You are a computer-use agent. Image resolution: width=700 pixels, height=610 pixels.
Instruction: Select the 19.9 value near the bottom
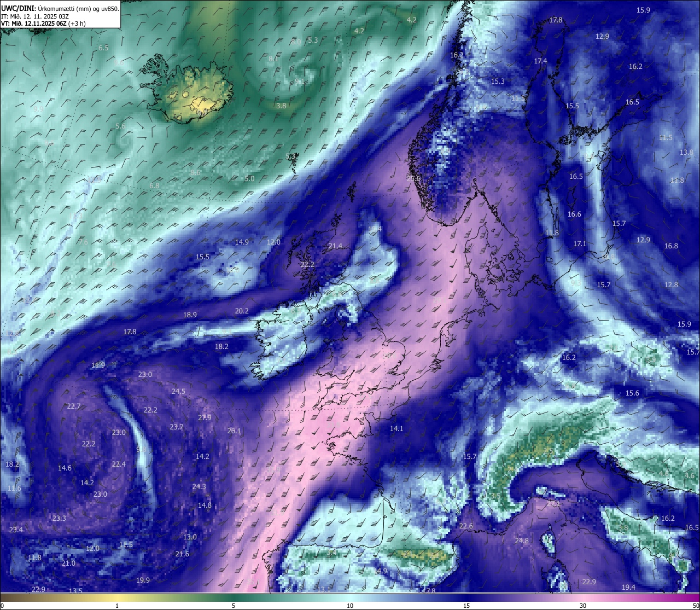tap(143, 580)
